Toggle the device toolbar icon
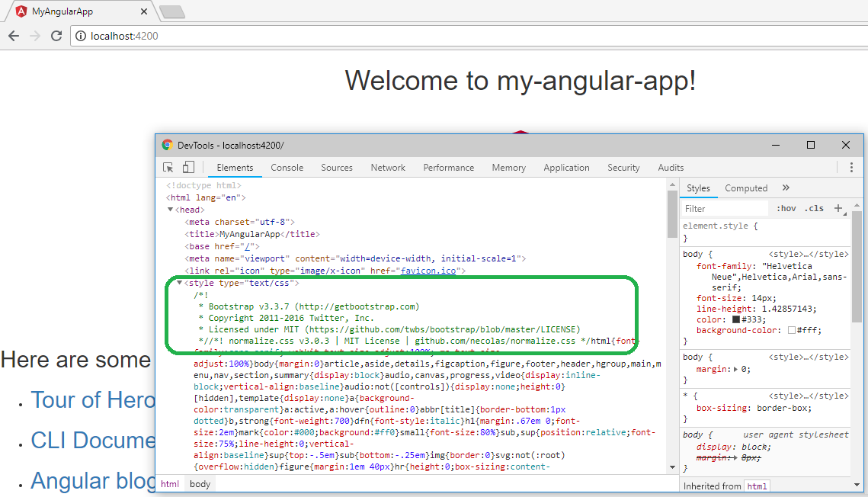Image resolution: width=868 pixels, height=497 pixels. point(188,167)
